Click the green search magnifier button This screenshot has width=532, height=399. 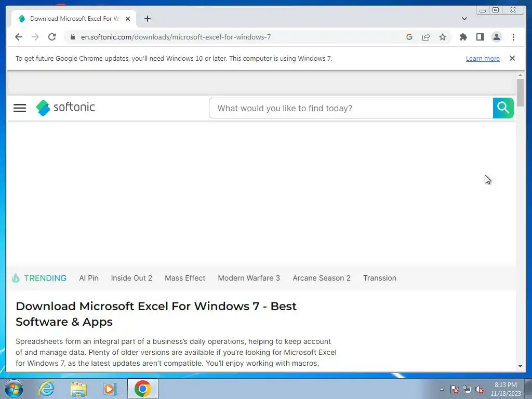pyautogui.click(x=503, y=108)
